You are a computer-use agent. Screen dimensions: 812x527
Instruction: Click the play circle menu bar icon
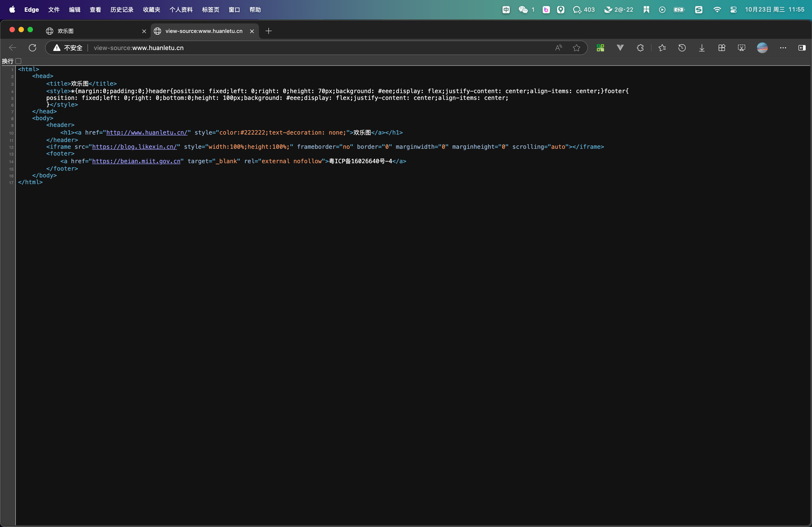click(662, 9)
